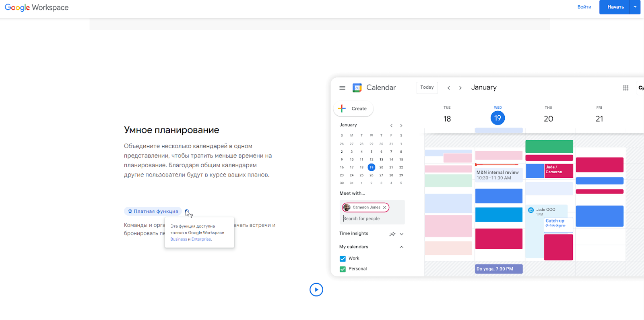Go to next period in main calendar header
Screen dimensions: 644x320
[460, 88]
